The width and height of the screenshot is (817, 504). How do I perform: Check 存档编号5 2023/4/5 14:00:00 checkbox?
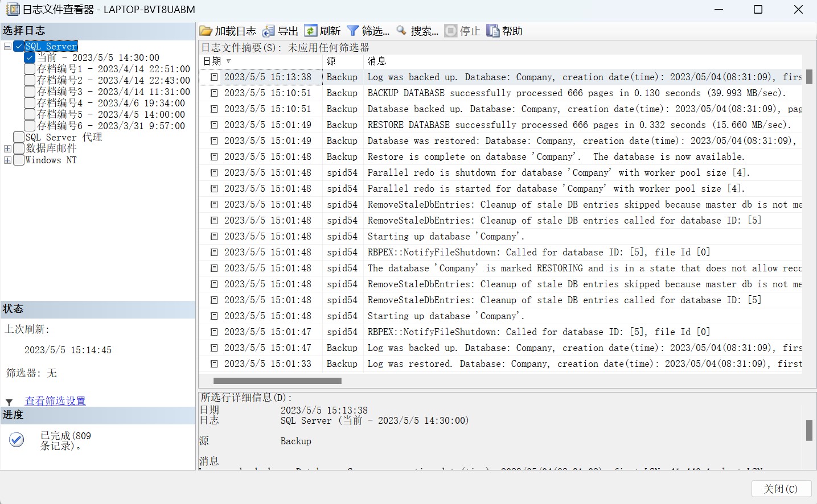[x=30, y=114]
